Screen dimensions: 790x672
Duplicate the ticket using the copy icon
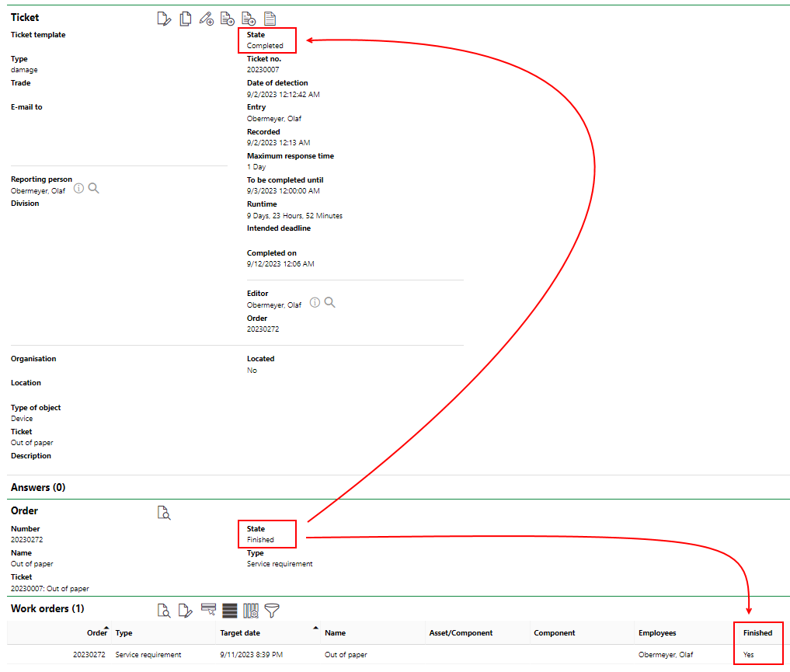(186, 18)
